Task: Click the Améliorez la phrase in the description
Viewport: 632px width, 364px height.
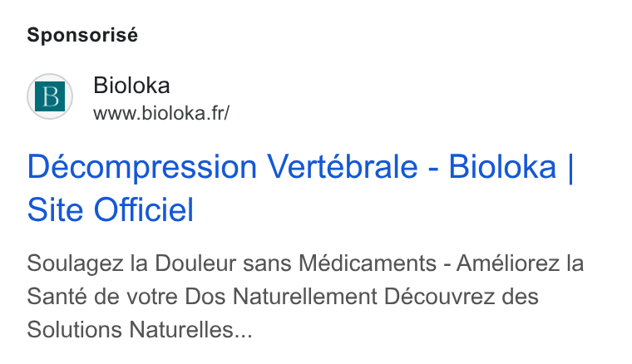Action: [520, 263]
